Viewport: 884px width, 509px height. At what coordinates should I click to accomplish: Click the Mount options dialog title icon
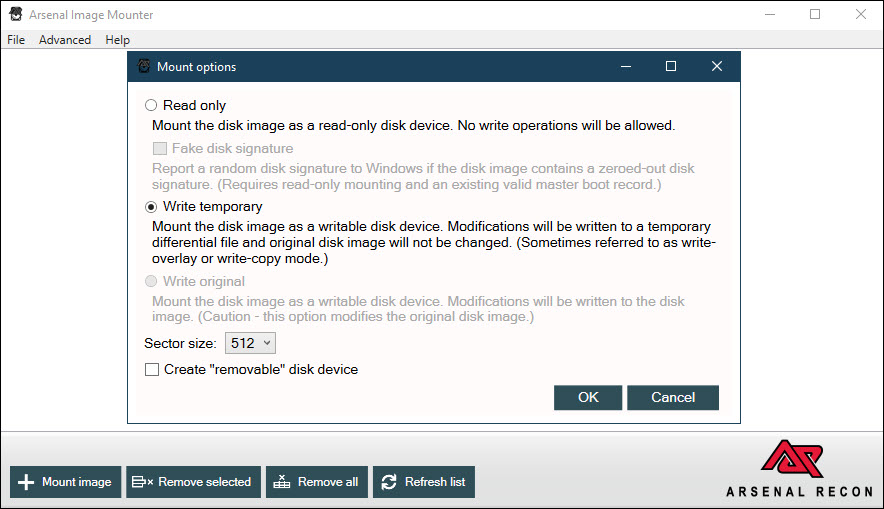coord(144,67)
